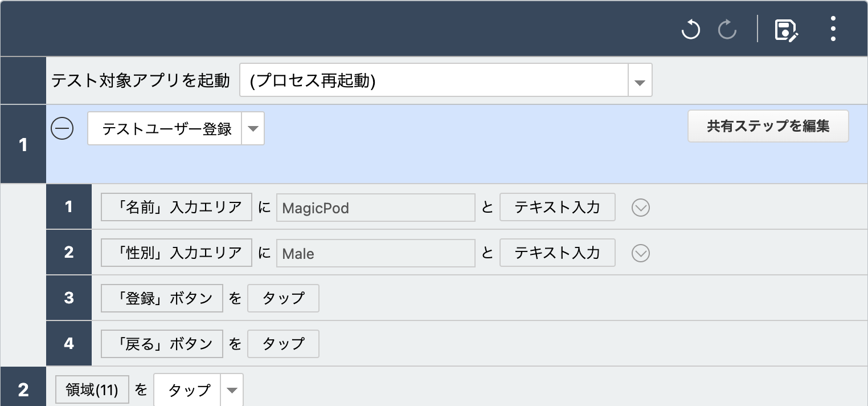Click the 「戻る」ボタン element
Viewport: 868px width, 406px height.
162,344
